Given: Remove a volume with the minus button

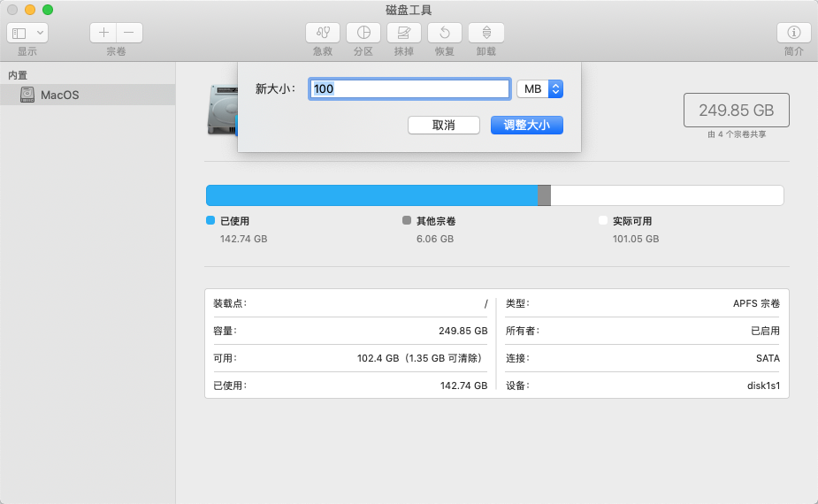Looking at the screenshot, I should point(129,33).
